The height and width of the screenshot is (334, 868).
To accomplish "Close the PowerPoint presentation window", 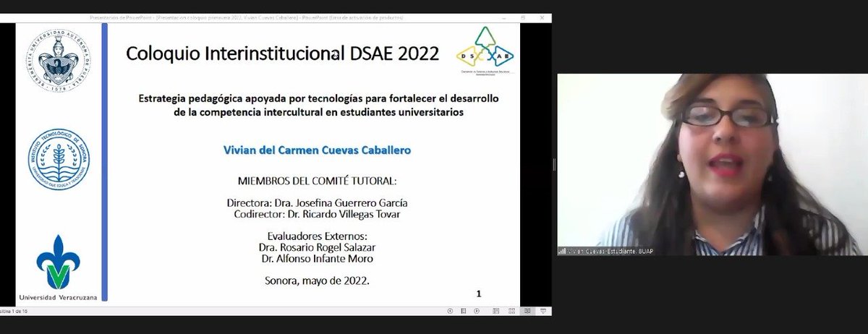I will [x=542, y=17].
